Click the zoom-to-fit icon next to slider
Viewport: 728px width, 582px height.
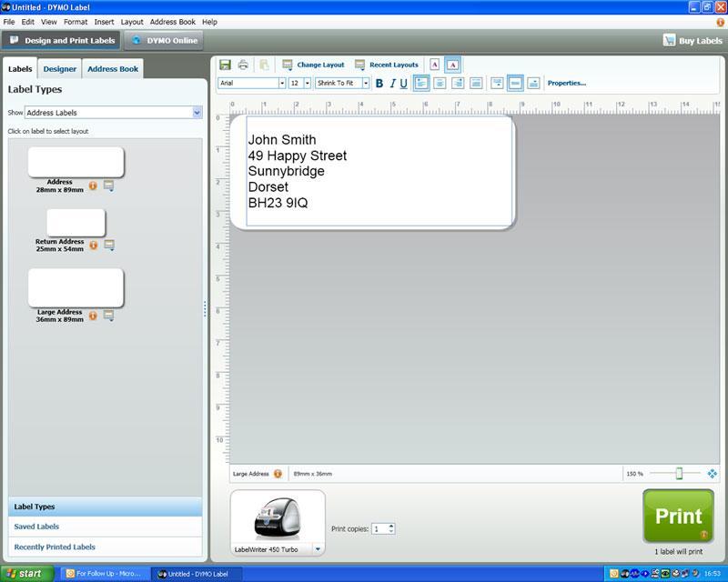click(x=712, y=474)
